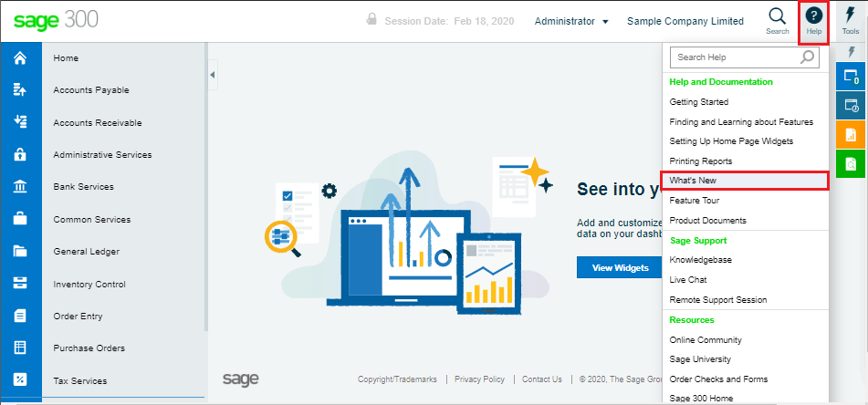Open Purchase Orders module label

[x=89, y=348]
